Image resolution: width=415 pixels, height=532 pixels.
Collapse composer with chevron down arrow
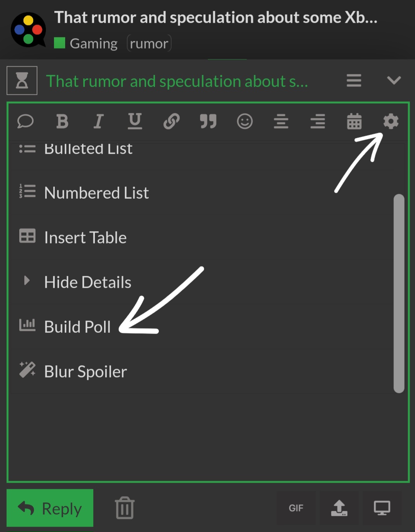pyautogui.click(x=394, y=80)
